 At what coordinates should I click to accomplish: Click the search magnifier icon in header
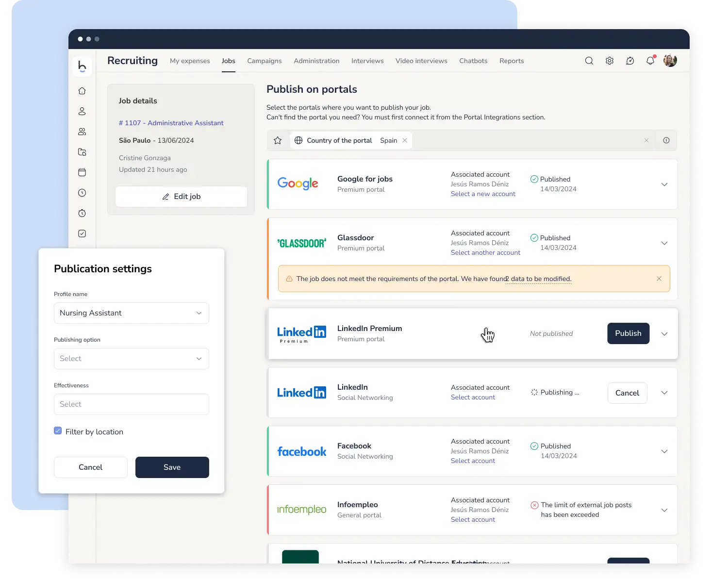click(589, 61)
